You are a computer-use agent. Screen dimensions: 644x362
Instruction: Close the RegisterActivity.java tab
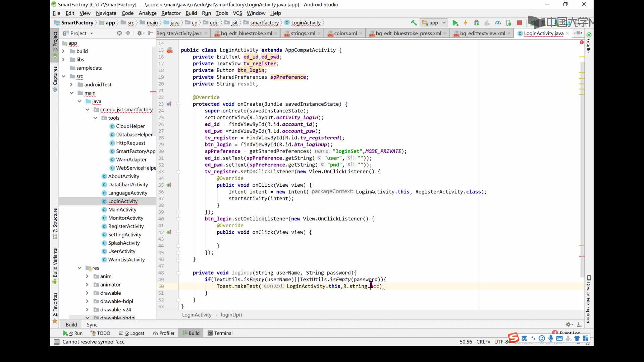click(x=206, y=33)
